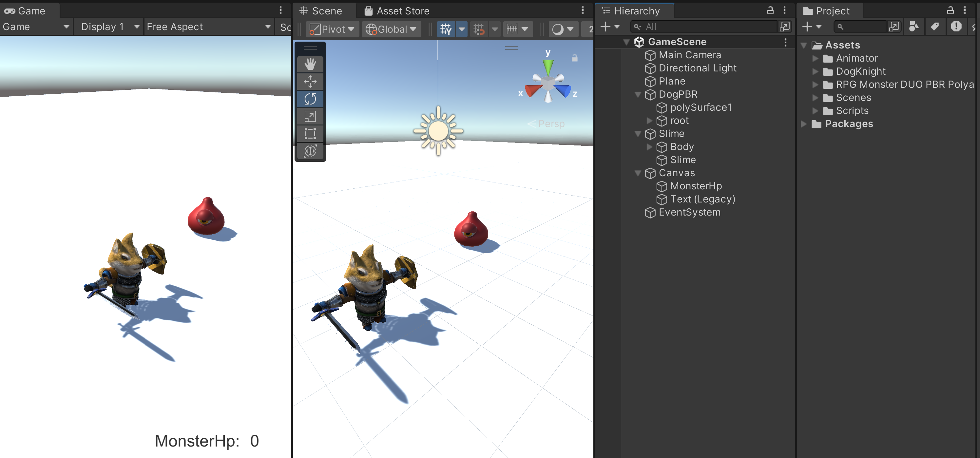
Task: Select the Rotate tool
Action: click(x=310, y=99)
